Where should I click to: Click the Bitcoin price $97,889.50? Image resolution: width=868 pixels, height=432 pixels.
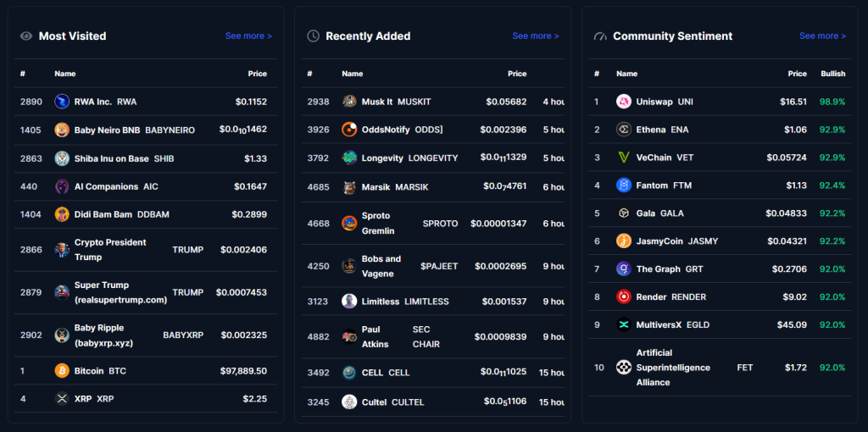[x=243, y=371]
